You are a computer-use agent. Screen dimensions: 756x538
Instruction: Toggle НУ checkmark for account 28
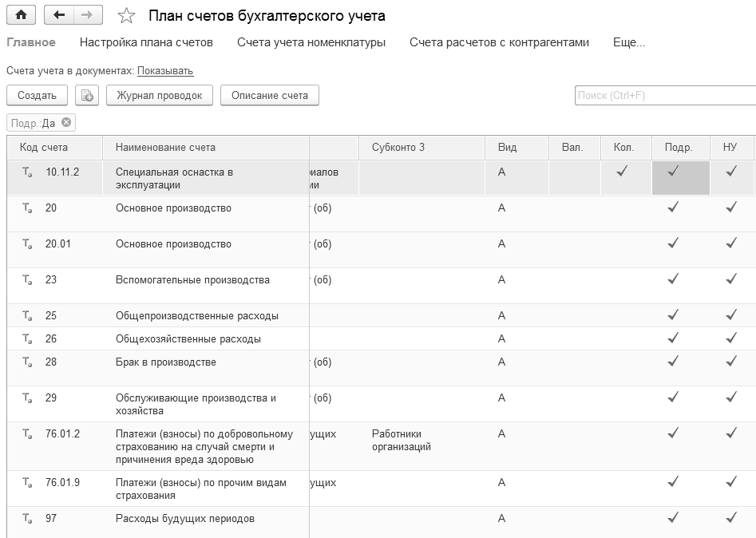tap(730, 362)
